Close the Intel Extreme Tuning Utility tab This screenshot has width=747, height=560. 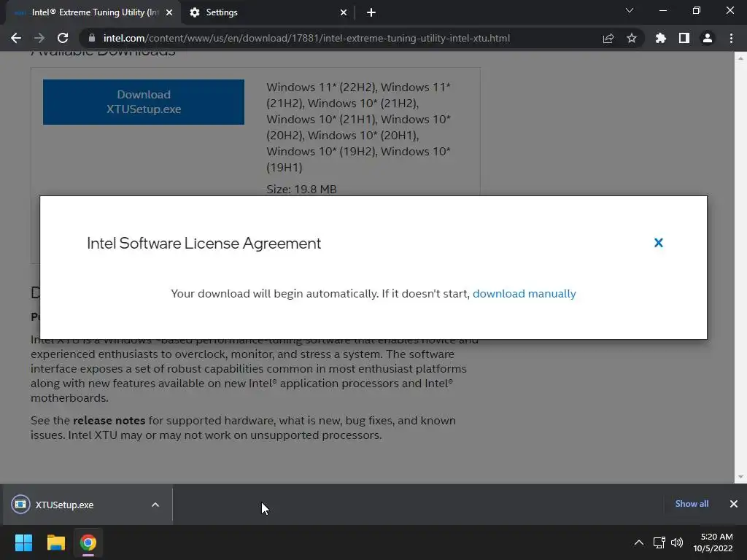tap(169, 13)
